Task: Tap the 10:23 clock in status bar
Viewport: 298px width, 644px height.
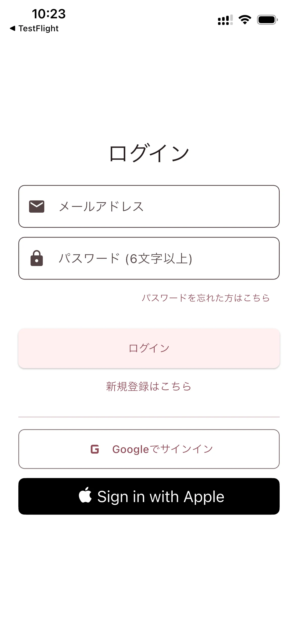Action: tap(49, 14)
